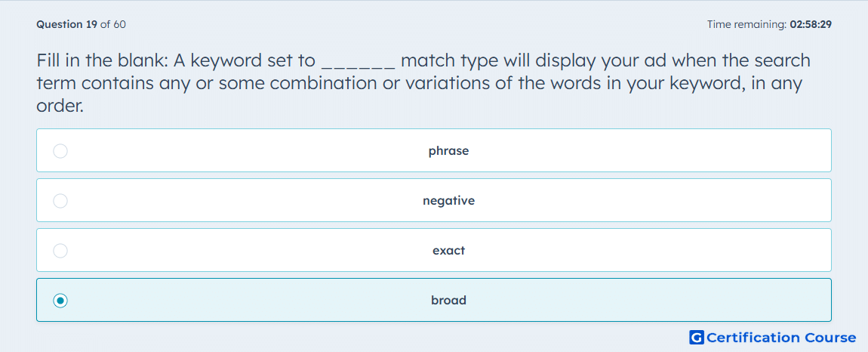Click the negative label text
The image size is (868, 352).
(x=448, y=201)
